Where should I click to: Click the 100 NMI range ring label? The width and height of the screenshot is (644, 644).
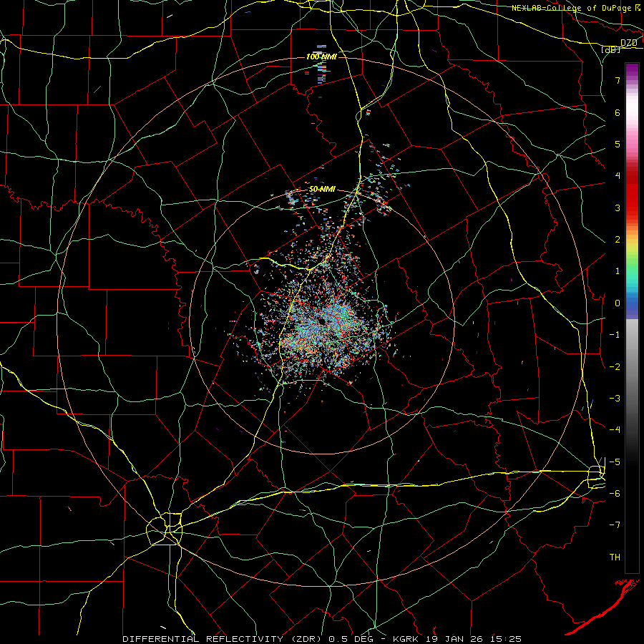(321, 57)
